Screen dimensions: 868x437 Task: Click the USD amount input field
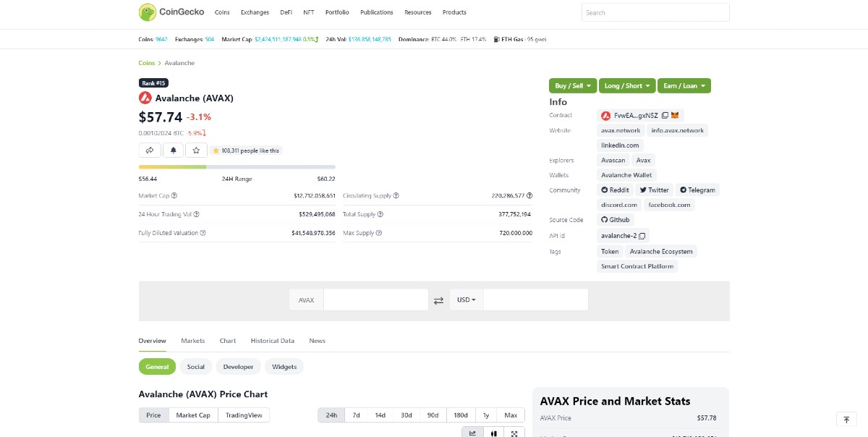click(536, 300)
